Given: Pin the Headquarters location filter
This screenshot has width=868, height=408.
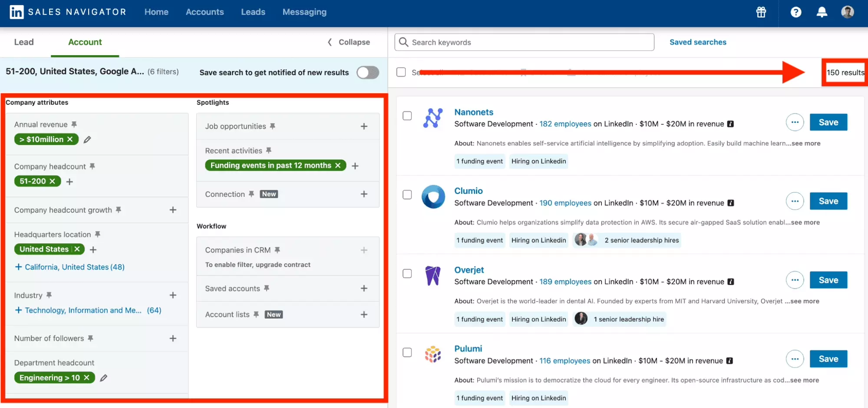Looking at the screenshot, I should click(97, 234).
